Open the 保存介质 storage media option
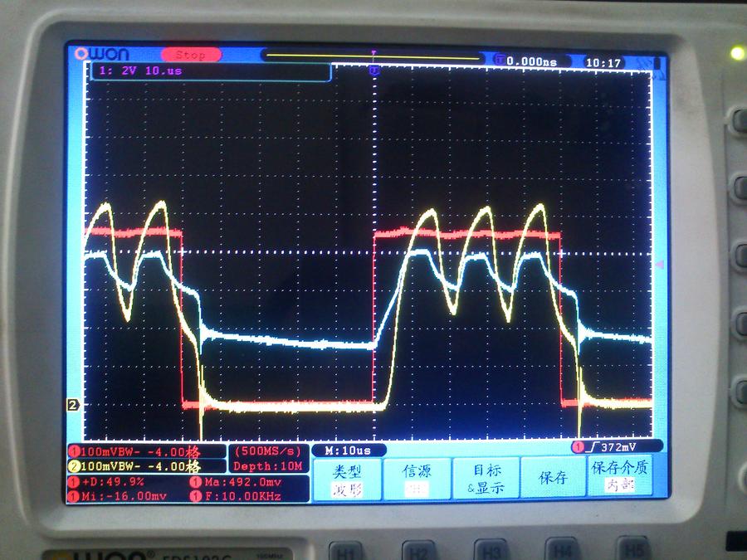 point(620,476)
